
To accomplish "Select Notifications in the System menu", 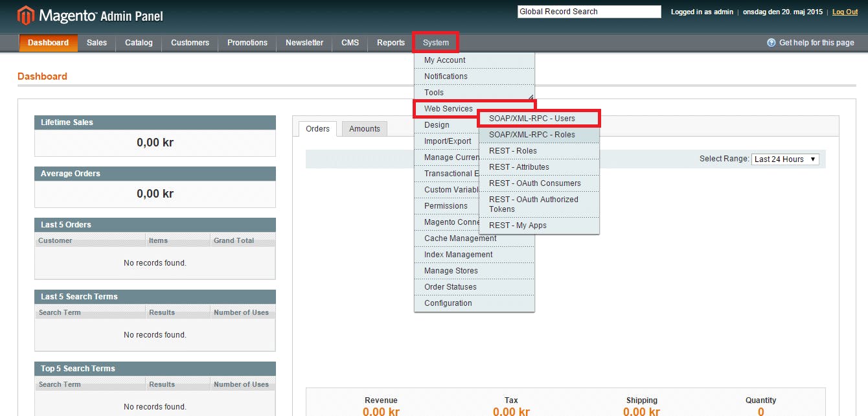I will [x=475, y=76].
